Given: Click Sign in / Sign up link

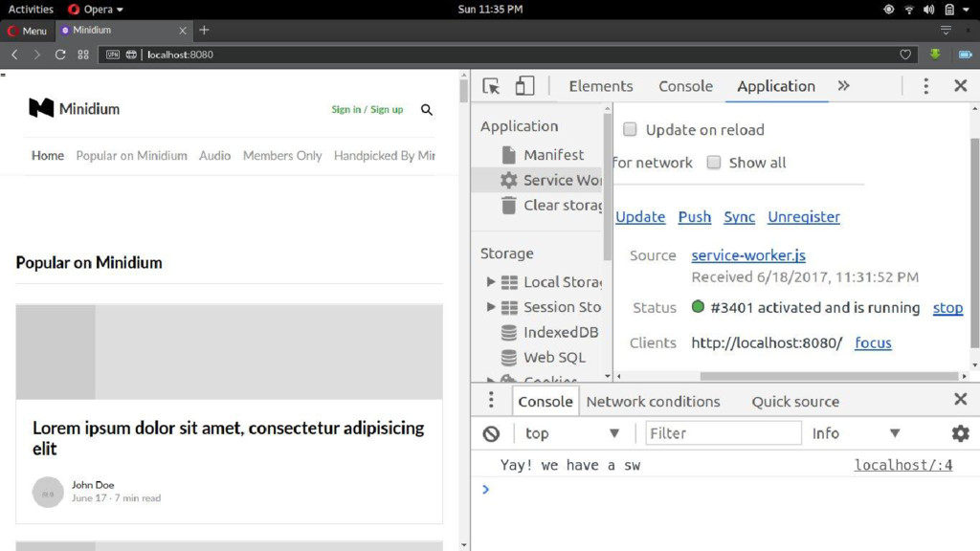Looking at the screenshot, I should (x=367, y=109).
